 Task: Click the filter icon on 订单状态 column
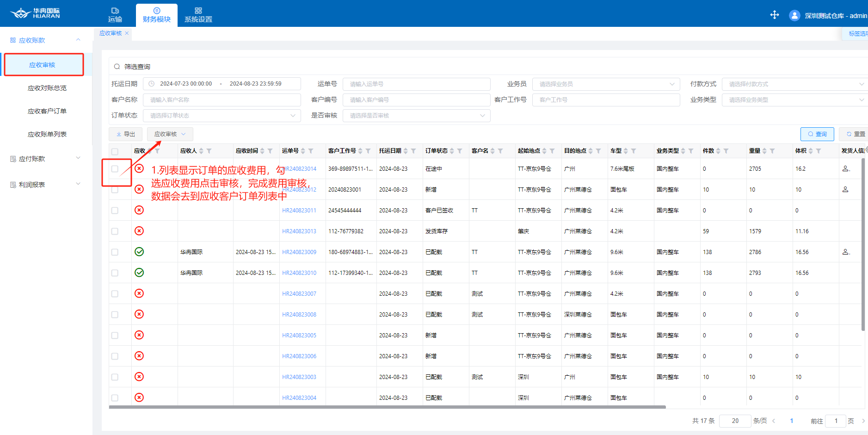pyautogui.click(x=460, y=151)
